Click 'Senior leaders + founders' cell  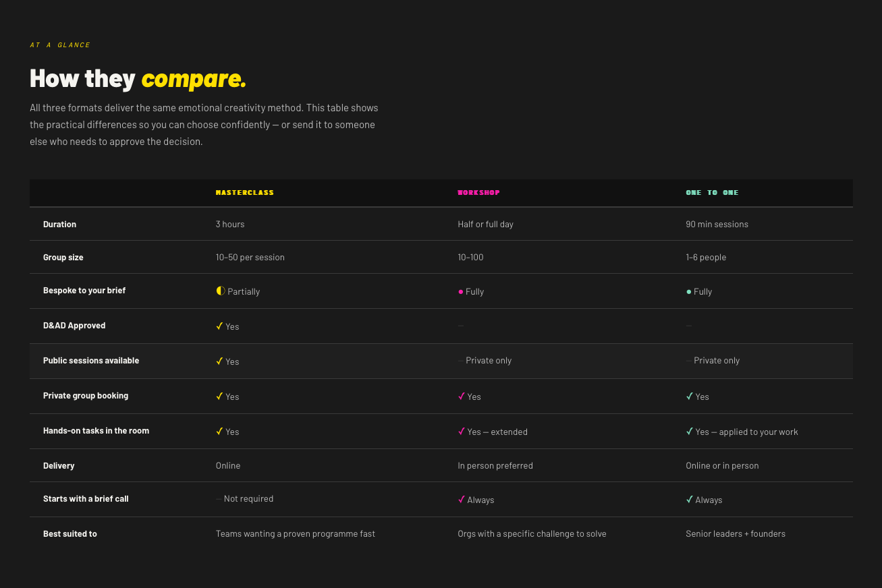(x=736, y=533)
